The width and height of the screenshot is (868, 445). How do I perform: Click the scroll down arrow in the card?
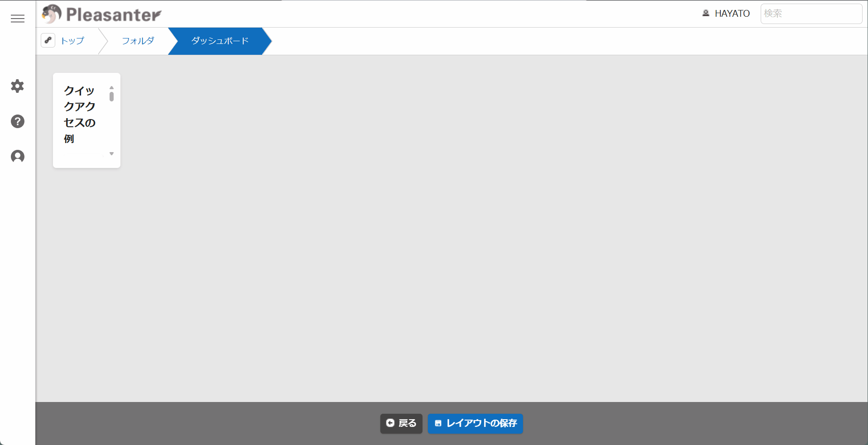click(111, 154)
